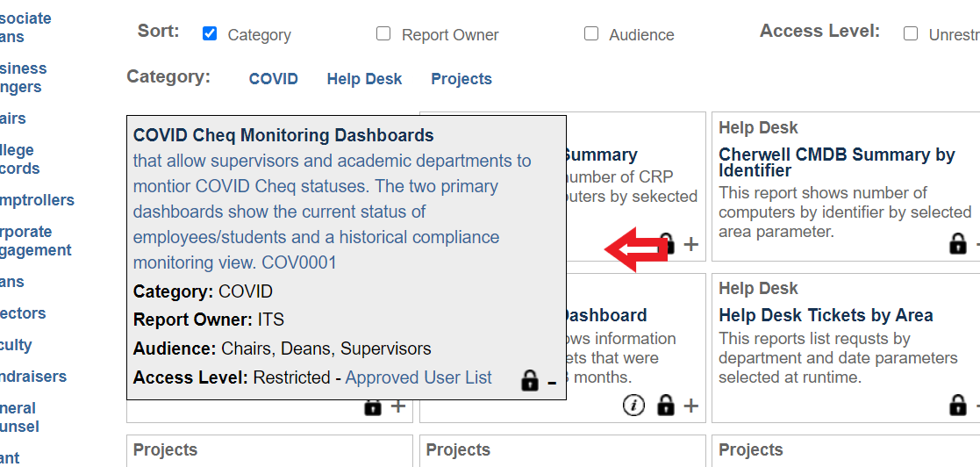Expand the card beside the red arrow
Screen dimensions: 980x467
pos(691,244)
